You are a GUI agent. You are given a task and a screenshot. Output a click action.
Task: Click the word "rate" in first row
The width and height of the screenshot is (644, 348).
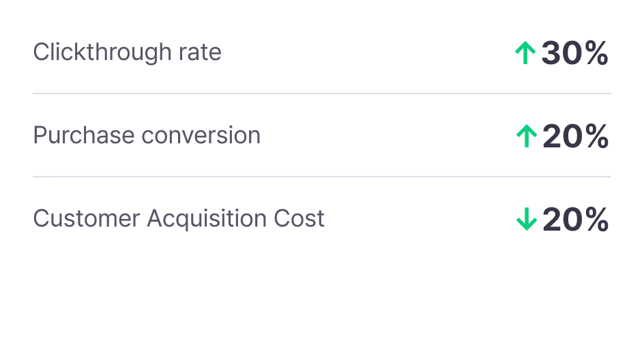point(202,53)
